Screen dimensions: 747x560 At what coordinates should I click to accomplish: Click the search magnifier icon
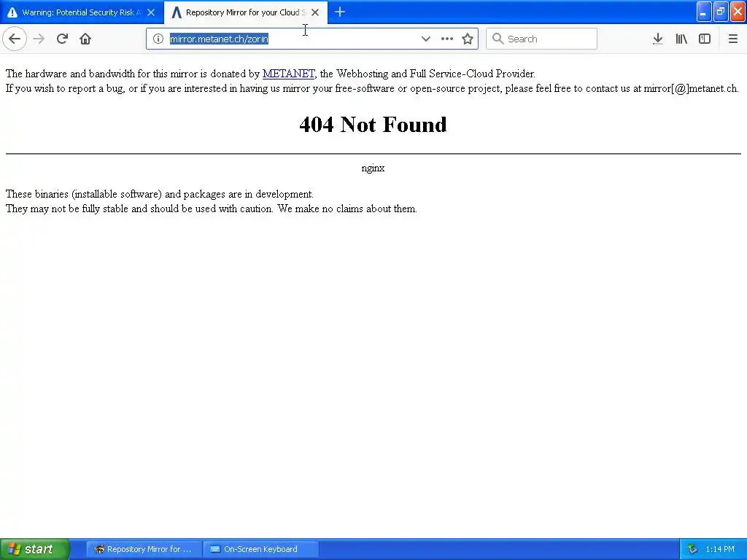498,39
